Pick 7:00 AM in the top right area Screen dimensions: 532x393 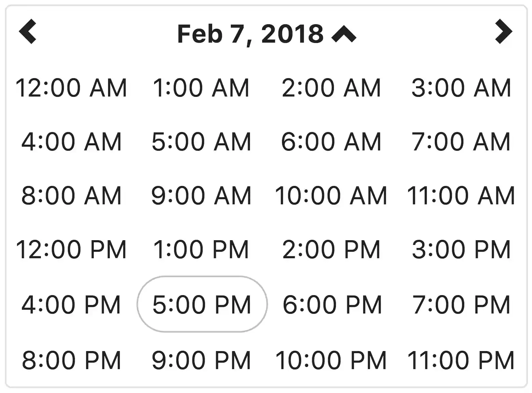coord(461,141)
